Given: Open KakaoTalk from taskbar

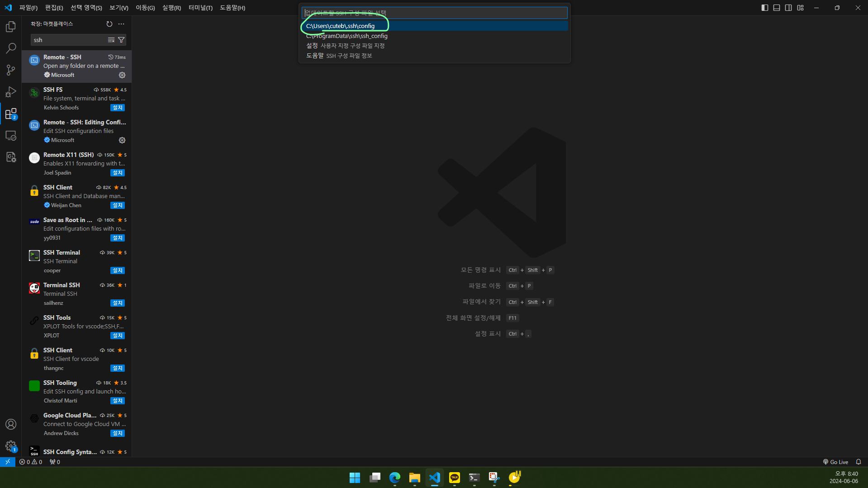Looking at the screenshot, I should pyautogui.click(x=455, y=478).
